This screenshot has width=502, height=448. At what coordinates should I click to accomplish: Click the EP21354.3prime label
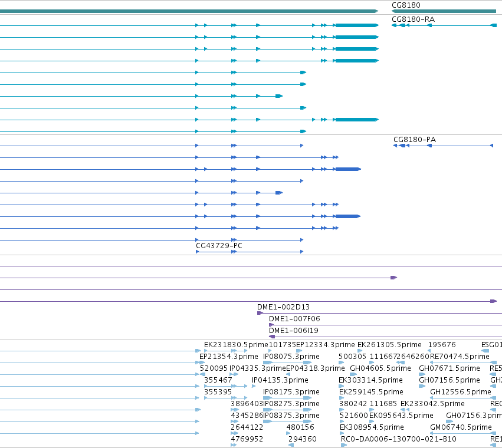229,357
